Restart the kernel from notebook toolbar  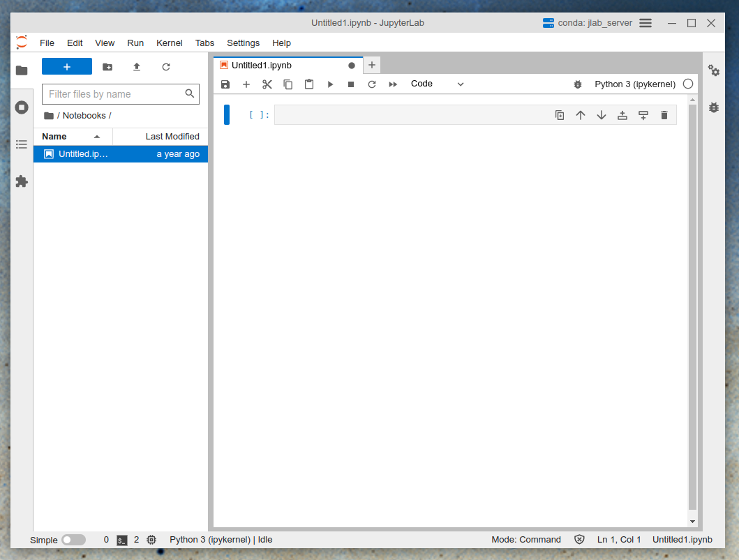[372, 84]
